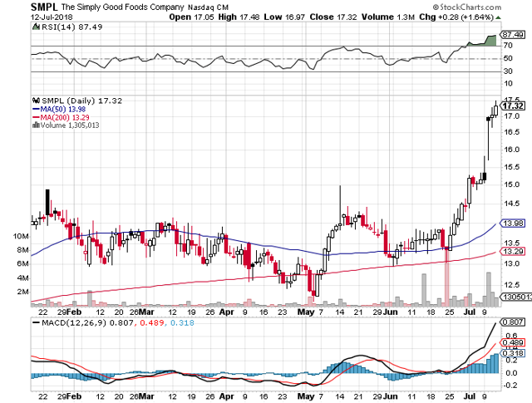Click the 10M volume axis label
The width and height of the screenshot is (532, 403).
pyautogui.click(x=21, y=236)
